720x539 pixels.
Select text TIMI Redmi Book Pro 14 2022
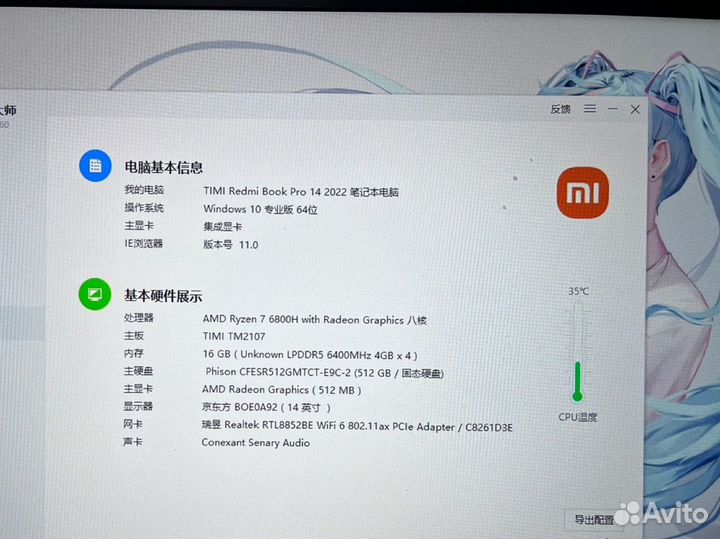(275, 191)
